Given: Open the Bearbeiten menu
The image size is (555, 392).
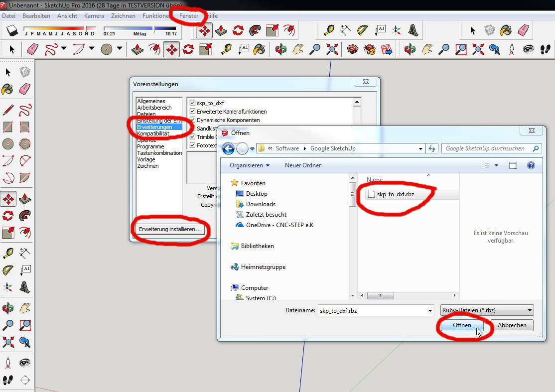Looking at the screenshot, I should [36, 16].
